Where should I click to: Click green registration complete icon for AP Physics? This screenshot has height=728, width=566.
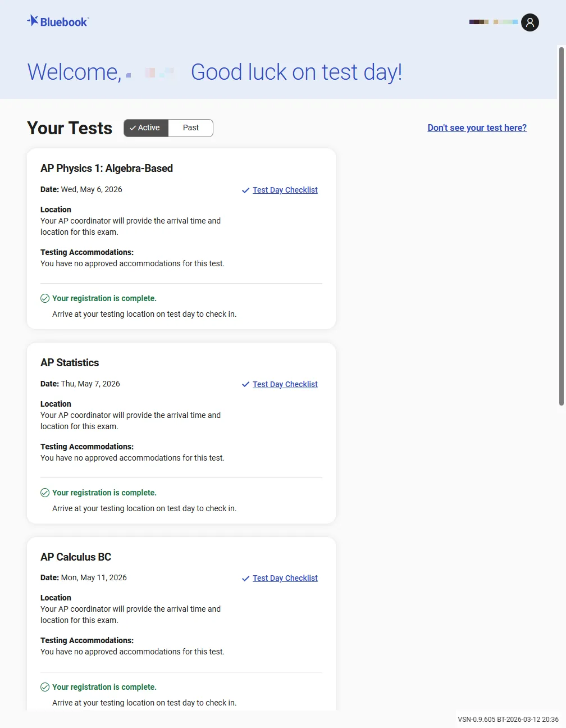[45, 298]
